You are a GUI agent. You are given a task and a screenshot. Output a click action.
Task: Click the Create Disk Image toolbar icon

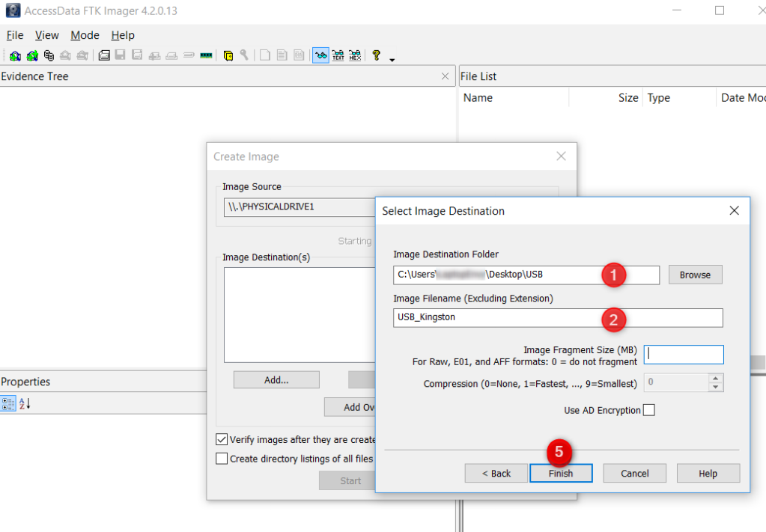105,55
